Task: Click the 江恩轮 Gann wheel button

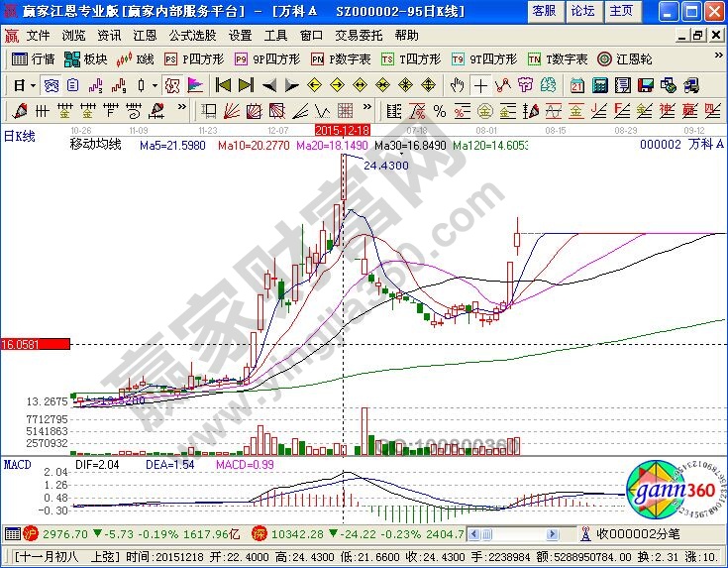Action: (x=627, y=58)
